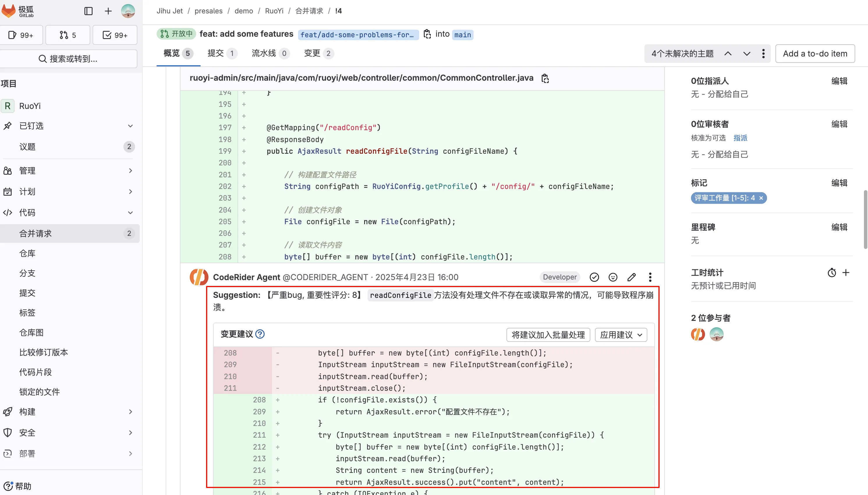Copy the source branch name icon
Viewport: 868px width, 495px height.
[427, 34]
